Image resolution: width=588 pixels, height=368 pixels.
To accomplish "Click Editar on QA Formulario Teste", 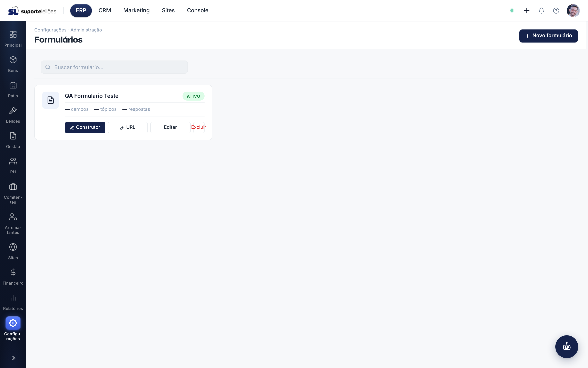I will tap(170, 127).
